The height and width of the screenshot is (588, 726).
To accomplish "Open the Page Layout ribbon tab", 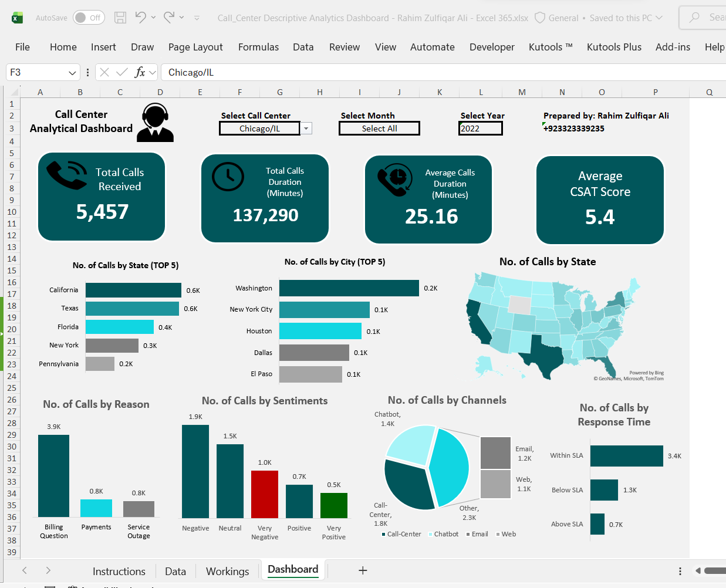I will tap(195, 47).
